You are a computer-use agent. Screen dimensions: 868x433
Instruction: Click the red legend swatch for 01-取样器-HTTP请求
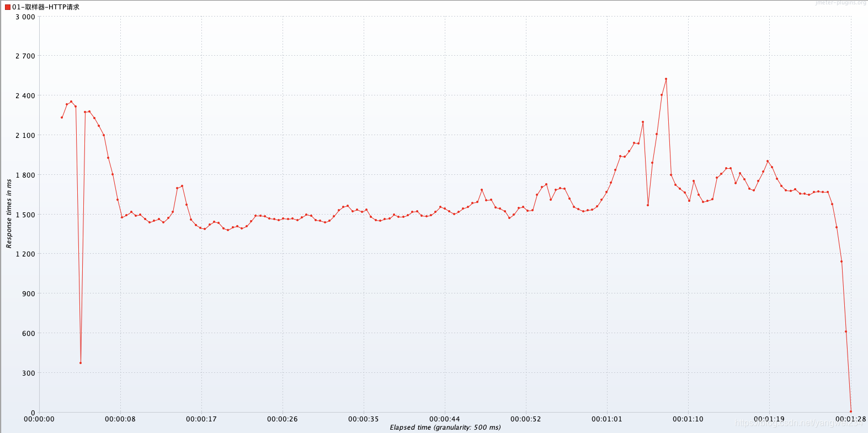(x=8, y=7)
